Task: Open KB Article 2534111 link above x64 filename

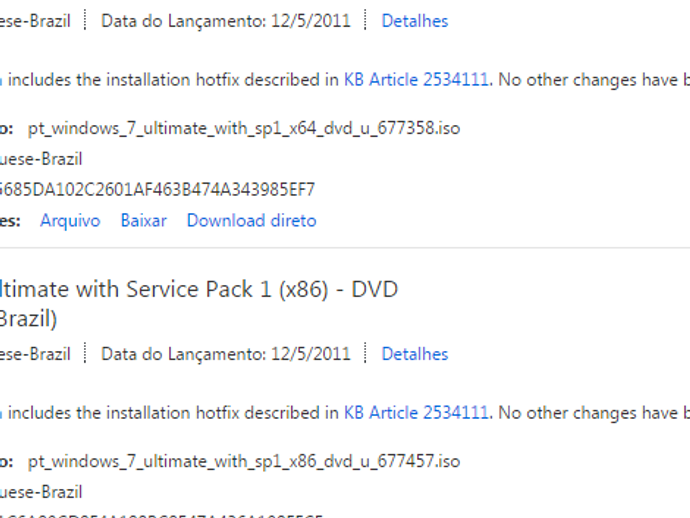Action: pos(416,79)
